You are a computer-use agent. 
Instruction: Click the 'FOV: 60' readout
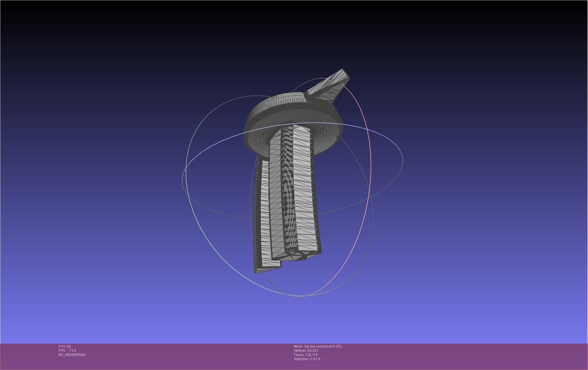click(65, 346)
